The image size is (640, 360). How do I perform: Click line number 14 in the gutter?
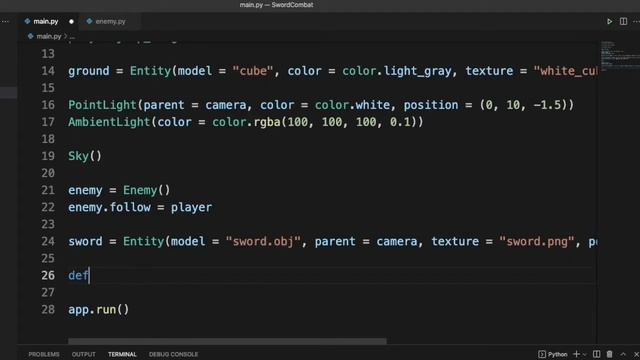[x=48, y=71]
